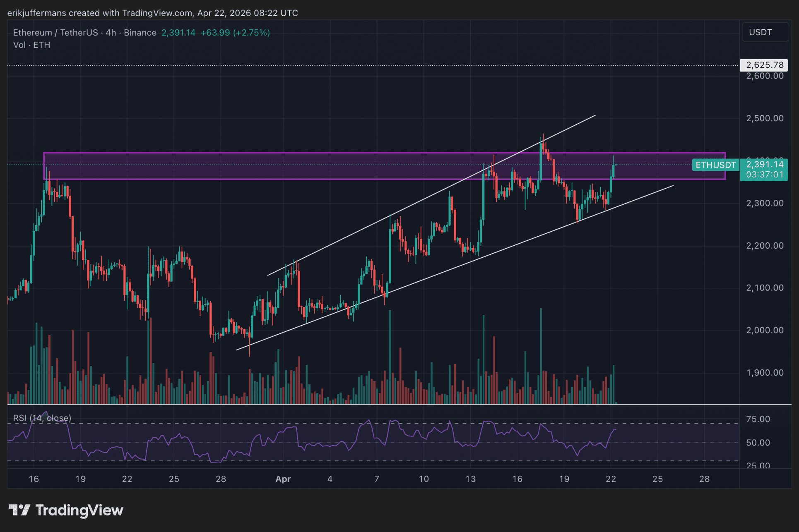
Task: Click the 2,500.00 price axis label
Action: [765, 118]
